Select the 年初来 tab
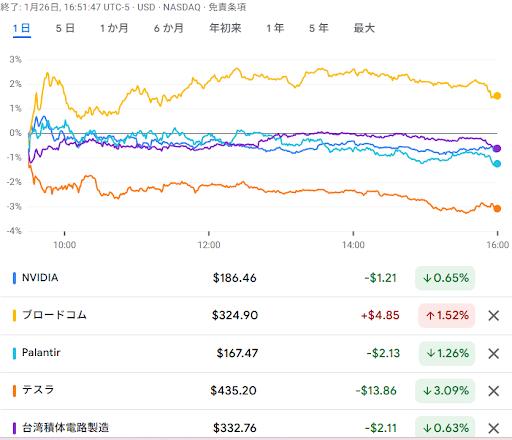This screenshot has width=512, height=440. (225, 28)
